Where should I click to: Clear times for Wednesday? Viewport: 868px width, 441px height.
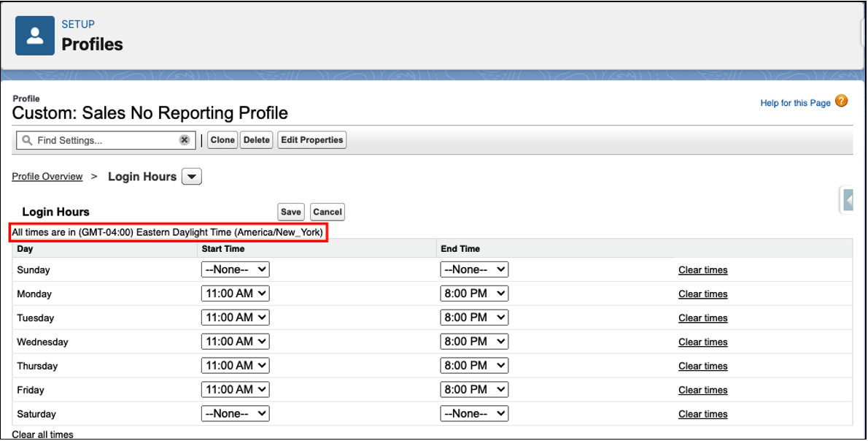(702, 341)
